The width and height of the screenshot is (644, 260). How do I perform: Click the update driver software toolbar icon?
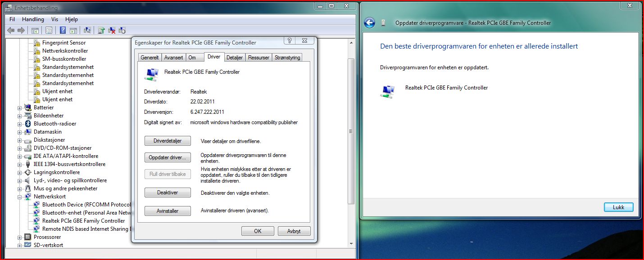101,30
